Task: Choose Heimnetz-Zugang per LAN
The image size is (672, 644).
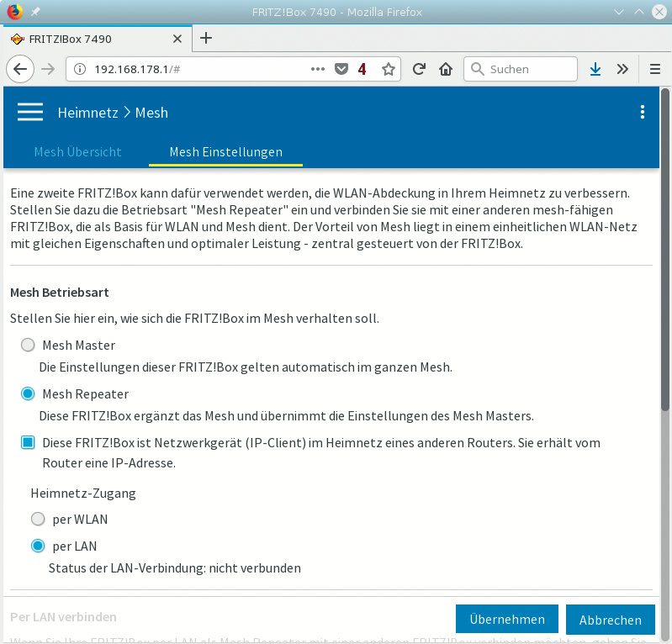Action: [x=38, y=546]
